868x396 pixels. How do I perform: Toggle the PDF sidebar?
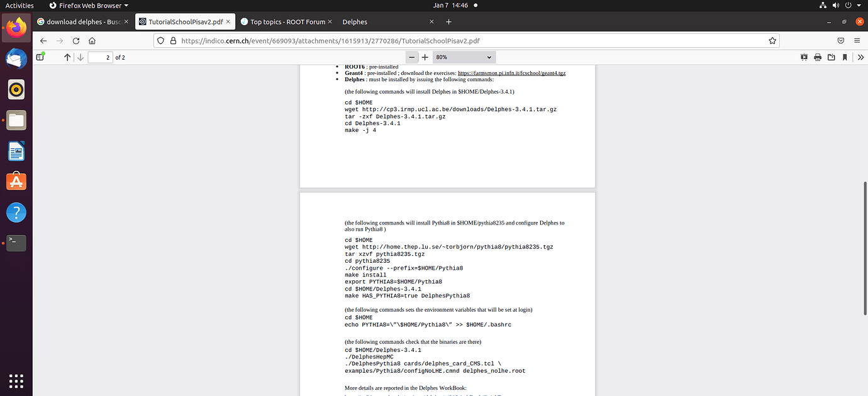click(x=41, y=57)
